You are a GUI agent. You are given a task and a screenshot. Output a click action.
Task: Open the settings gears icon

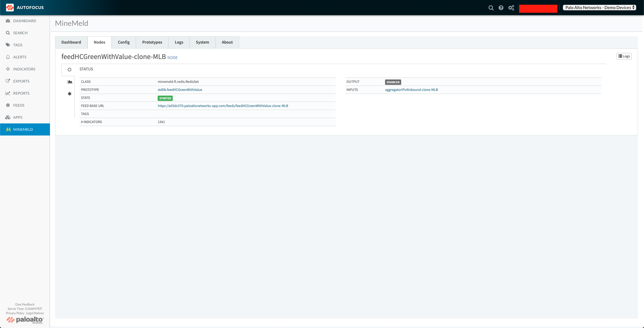[511, 8]
